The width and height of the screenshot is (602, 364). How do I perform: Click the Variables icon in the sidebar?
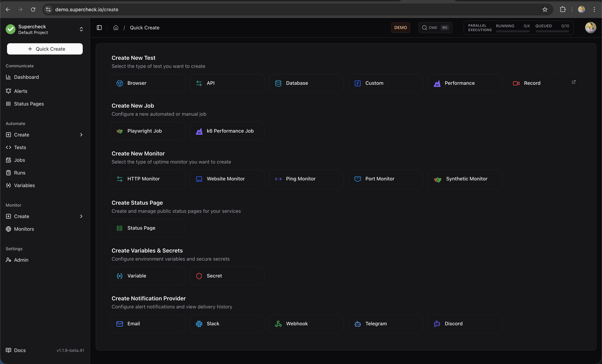8,185
